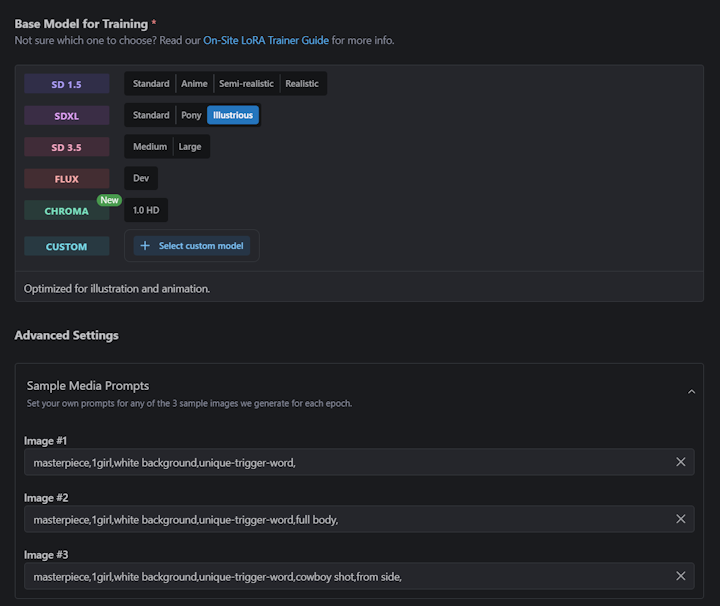This screenshot has width=720, height=606.
Task: Clear the Image #2 prompt with X icon
Action: coord(681,519)
